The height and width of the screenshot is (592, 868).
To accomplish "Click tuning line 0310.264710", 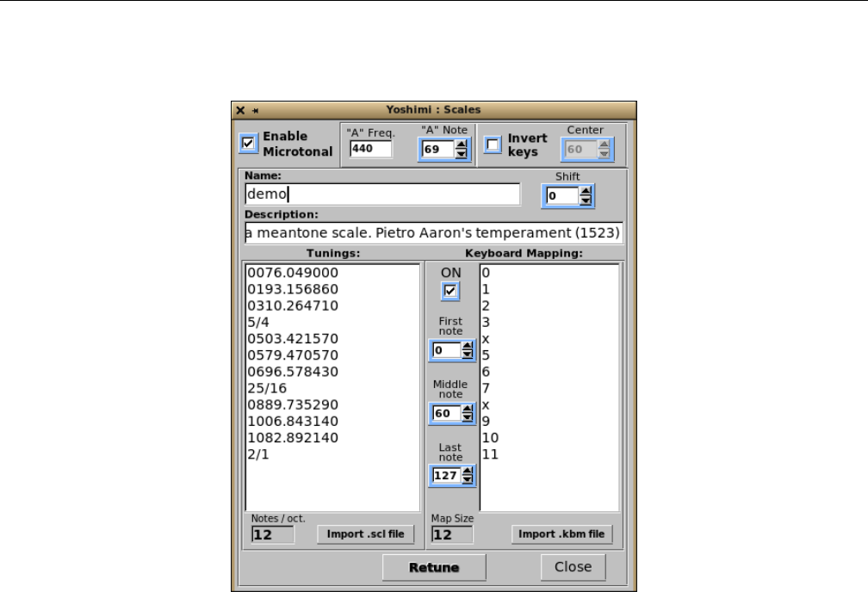I will 293,306.
